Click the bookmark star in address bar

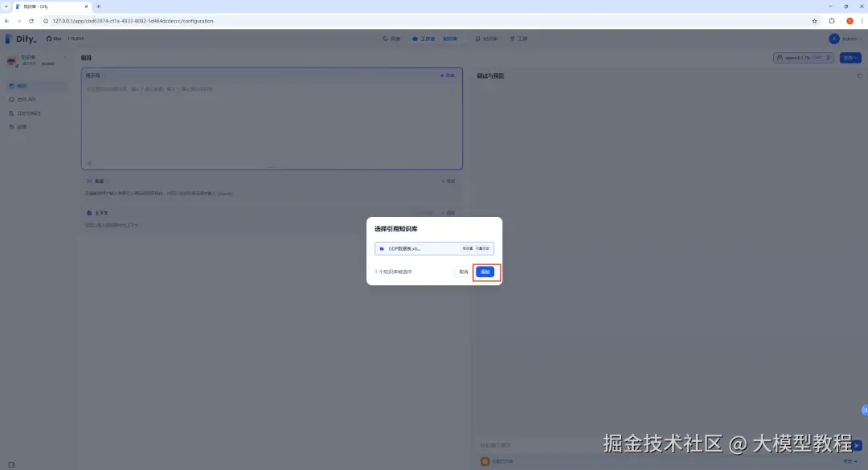(814, 21)
